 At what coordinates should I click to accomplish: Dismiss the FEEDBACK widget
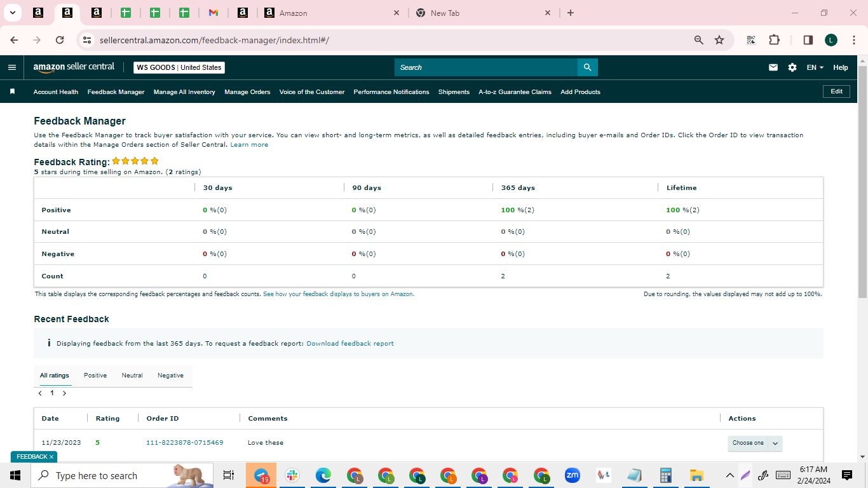(51, 457)
